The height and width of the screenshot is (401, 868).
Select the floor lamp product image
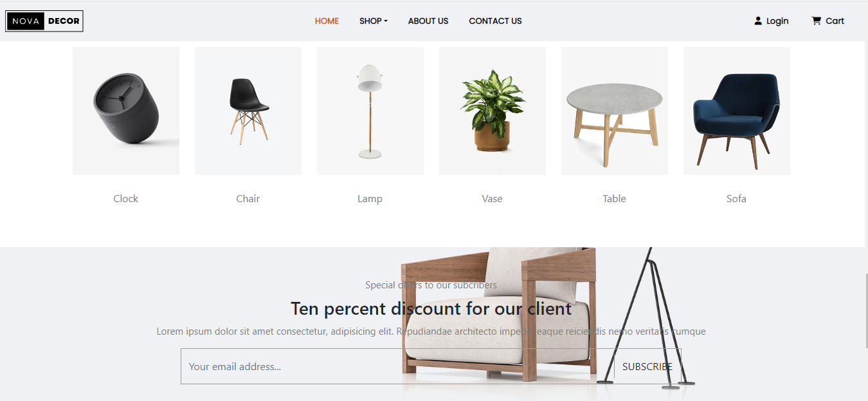370,111
